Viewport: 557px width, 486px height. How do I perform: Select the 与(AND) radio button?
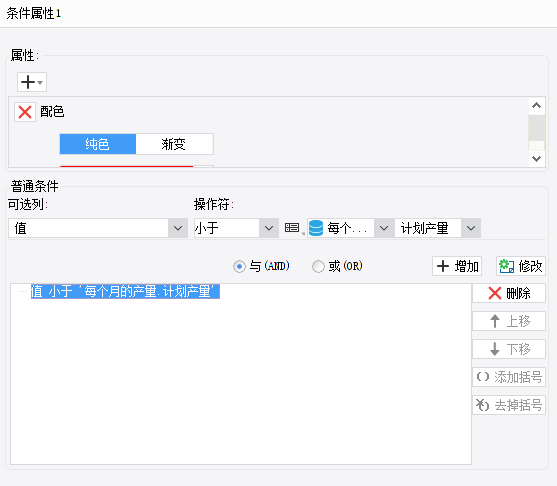pos(239,266)
